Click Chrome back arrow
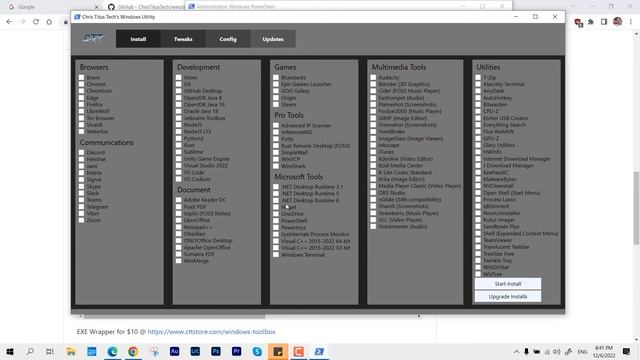Viewport: 640px width, 360px height. click(9, 22)
